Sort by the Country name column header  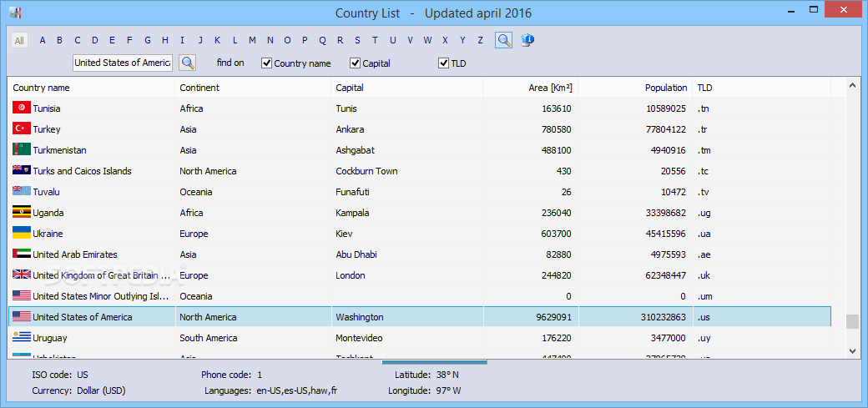tap(92, 88)
